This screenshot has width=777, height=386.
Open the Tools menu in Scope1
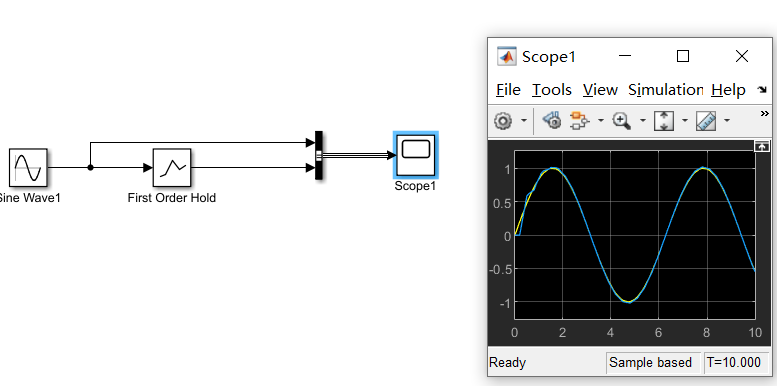[552, 90]
